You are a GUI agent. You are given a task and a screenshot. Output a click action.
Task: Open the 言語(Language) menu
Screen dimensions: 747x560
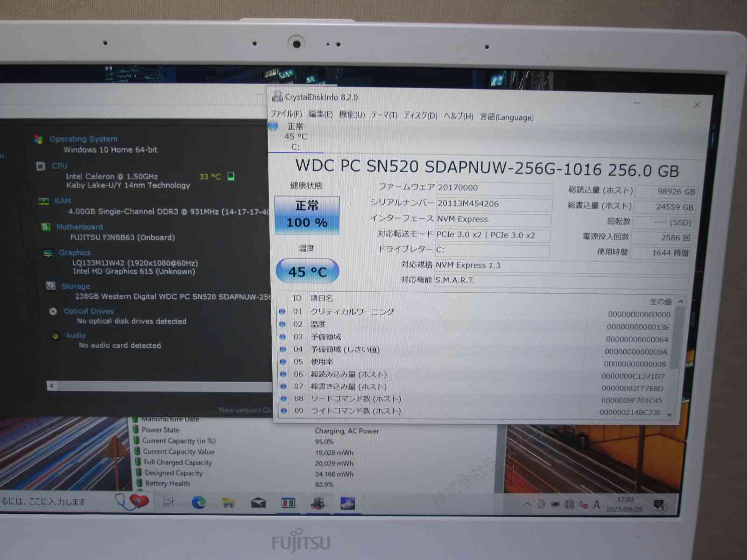507,117
